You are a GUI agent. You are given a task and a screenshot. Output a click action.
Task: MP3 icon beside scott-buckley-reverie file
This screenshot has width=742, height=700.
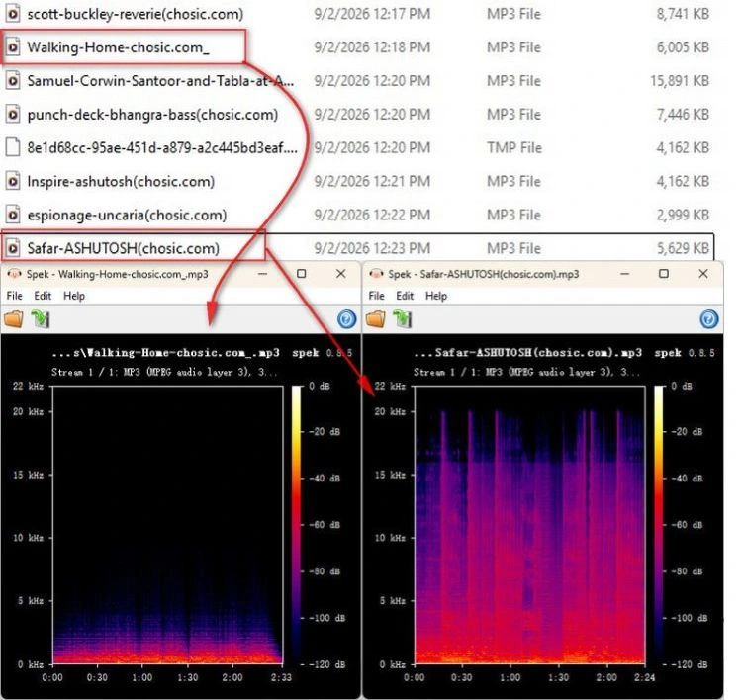13,14
